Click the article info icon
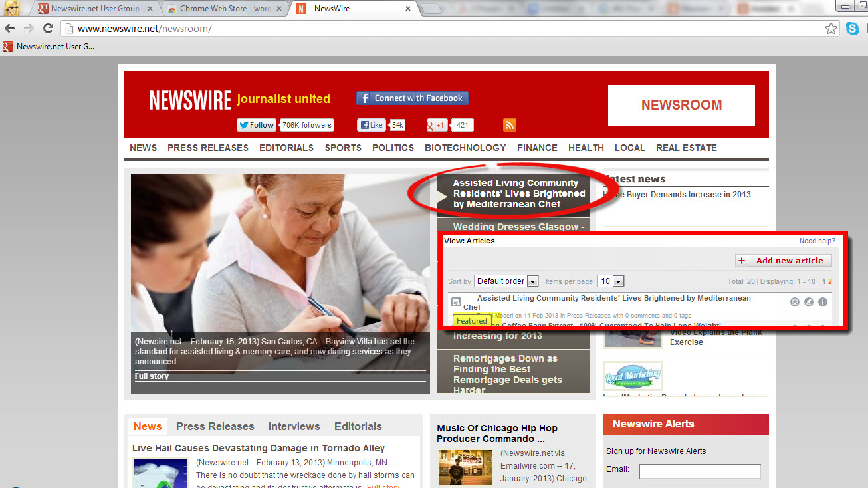868x488 pixels. [x=822, y=302]
